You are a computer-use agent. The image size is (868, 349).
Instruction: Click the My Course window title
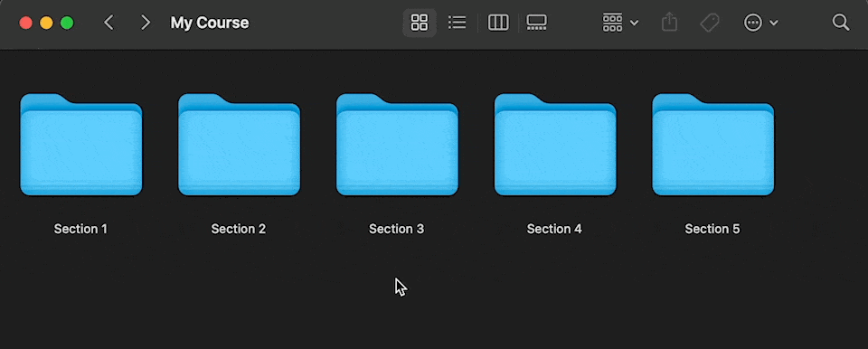209,23
